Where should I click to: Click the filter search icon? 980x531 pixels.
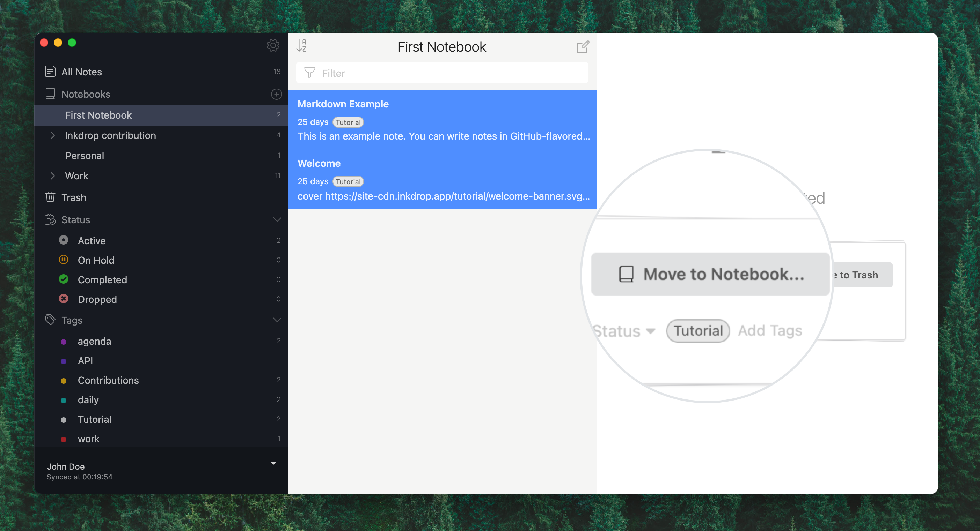click(311, 73)
